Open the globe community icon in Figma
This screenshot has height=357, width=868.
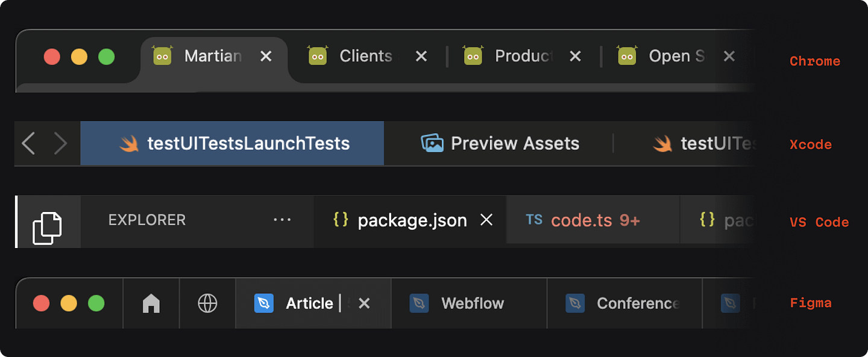[207, 303]
